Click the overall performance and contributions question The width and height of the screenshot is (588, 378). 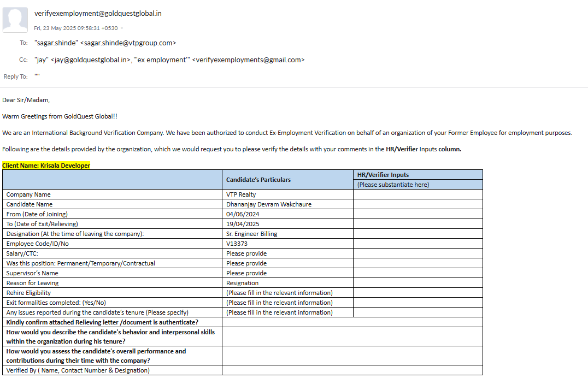[x=96, y=356]
